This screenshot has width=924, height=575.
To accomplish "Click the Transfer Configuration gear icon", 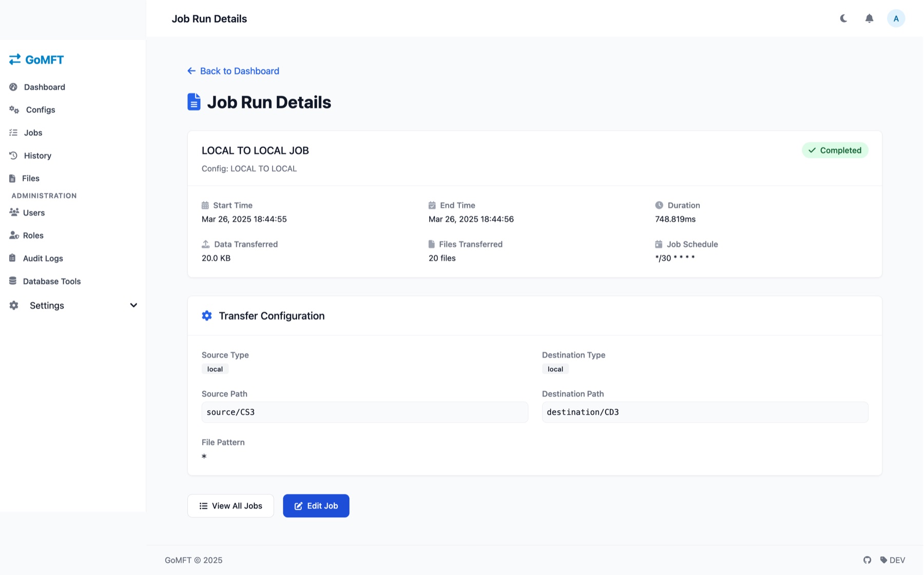I will tap(207, 316).
